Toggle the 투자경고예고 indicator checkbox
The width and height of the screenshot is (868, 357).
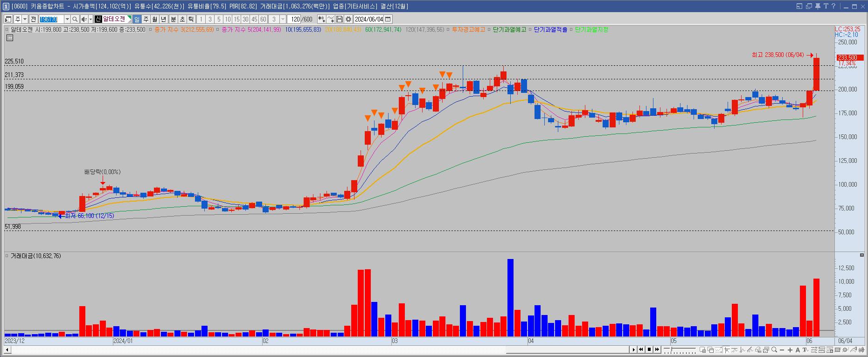[448, 29]
